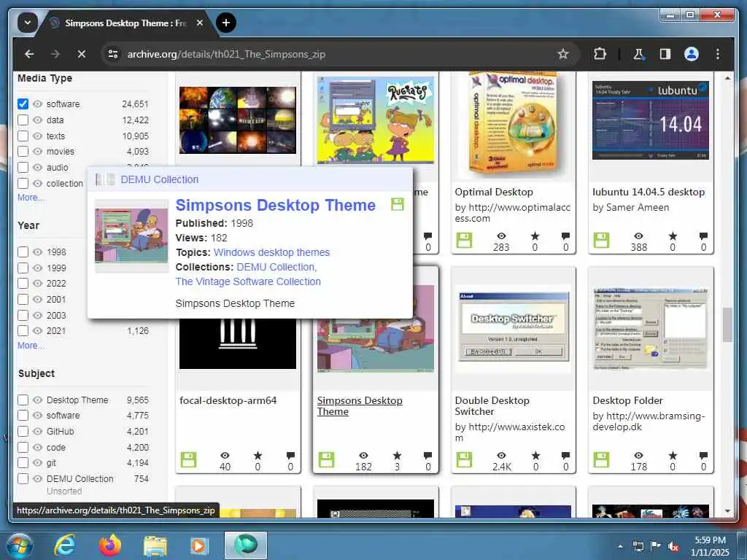747x560 pixels.
Task: Open Simpsons Desktop Theme title in popup
Action: (275, 205)
